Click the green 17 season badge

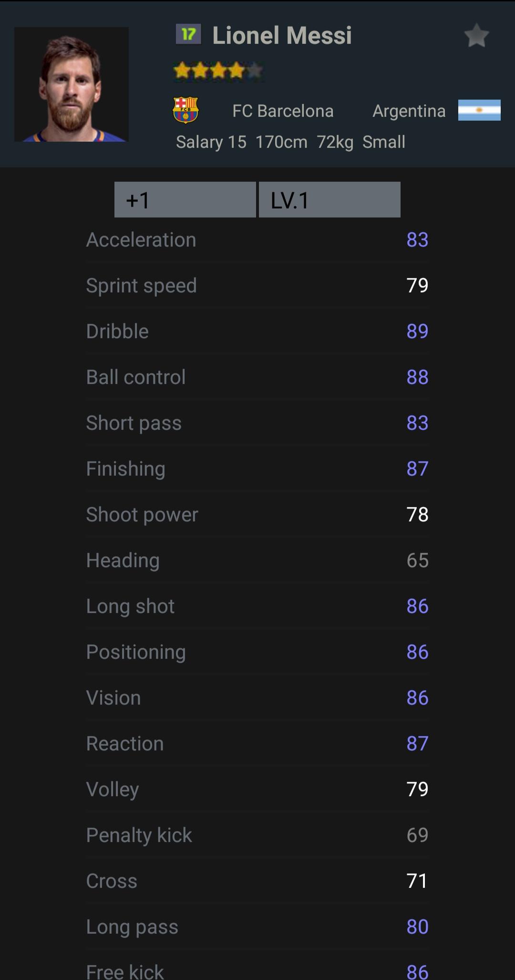tap(188, 34)
